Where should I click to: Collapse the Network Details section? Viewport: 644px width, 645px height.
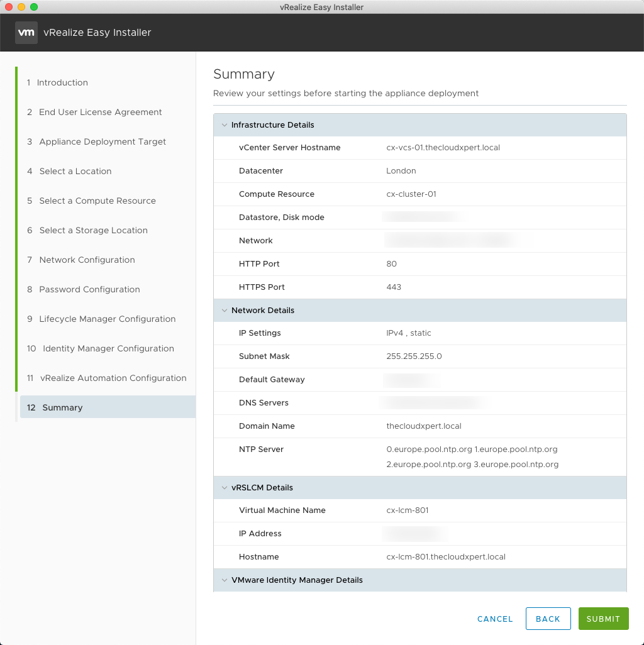point(224,311)
